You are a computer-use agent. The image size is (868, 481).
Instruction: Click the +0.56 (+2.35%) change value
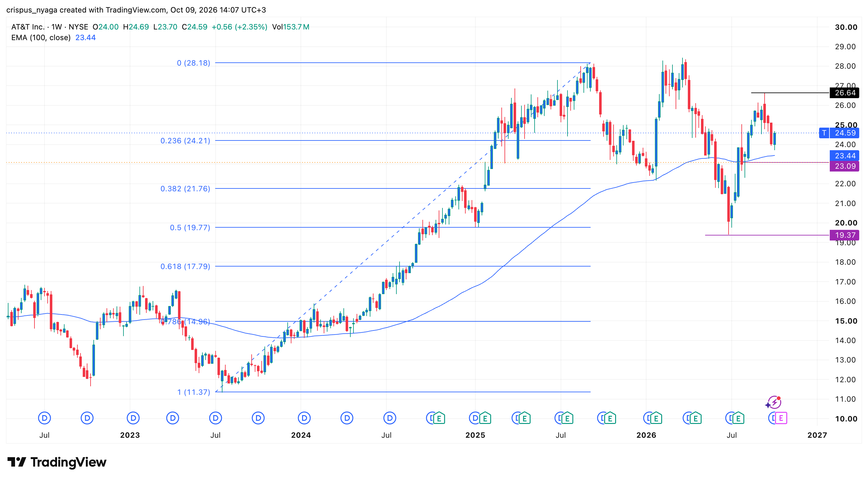tap(239, 27)
